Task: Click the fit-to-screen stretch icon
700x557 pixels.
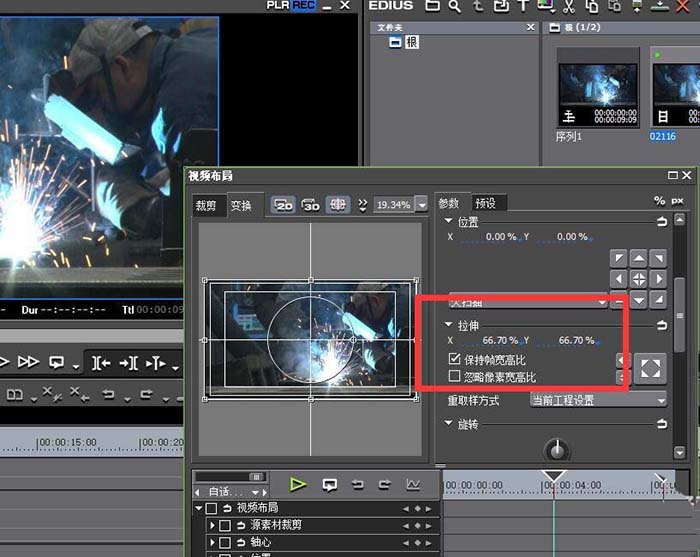Action: tap(650, 368)
